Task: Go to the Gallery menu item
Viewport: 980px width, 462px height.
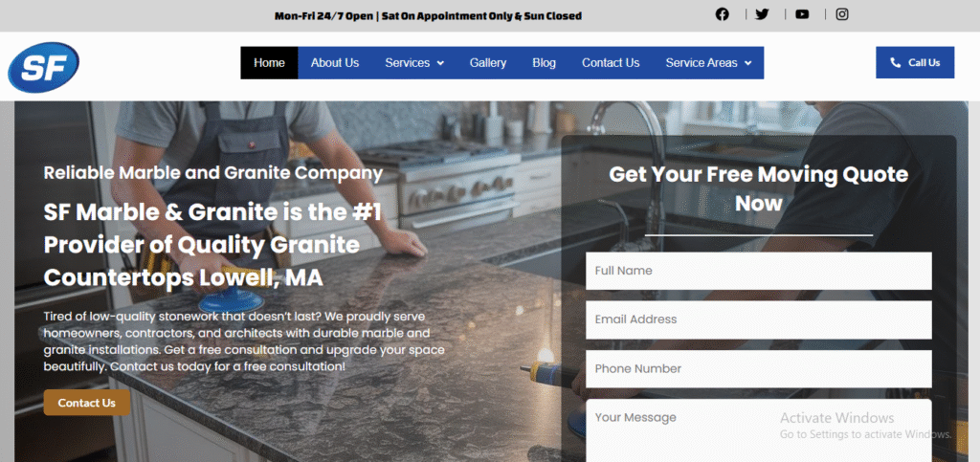Action: 488,63
